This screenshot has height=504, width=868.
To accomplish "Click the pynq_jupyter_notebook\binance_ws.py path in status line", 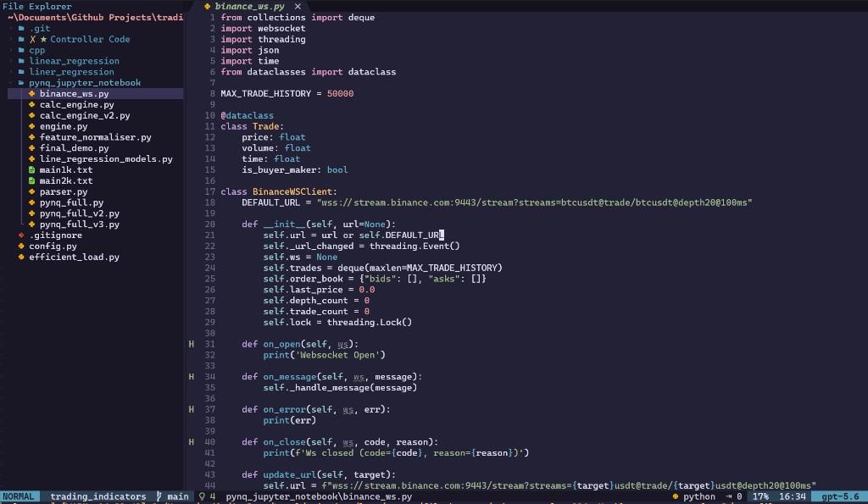I will (319, 496).
